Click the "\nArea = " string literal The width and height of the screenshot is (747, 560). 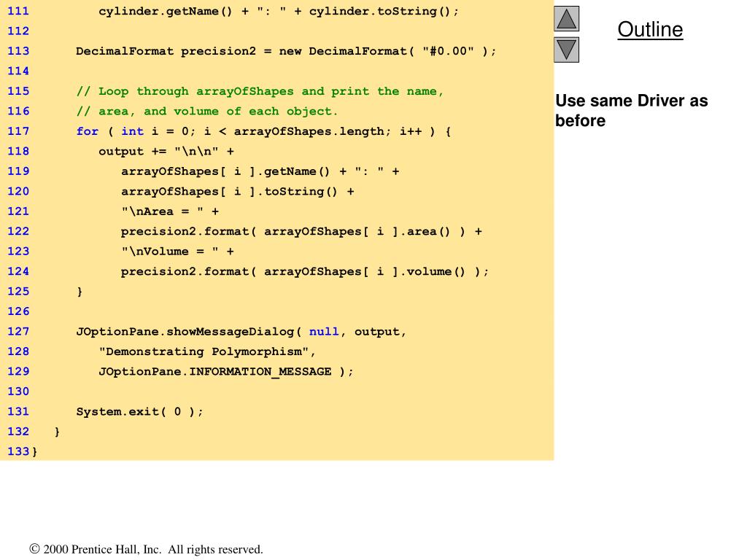click(x=163, y=211)
